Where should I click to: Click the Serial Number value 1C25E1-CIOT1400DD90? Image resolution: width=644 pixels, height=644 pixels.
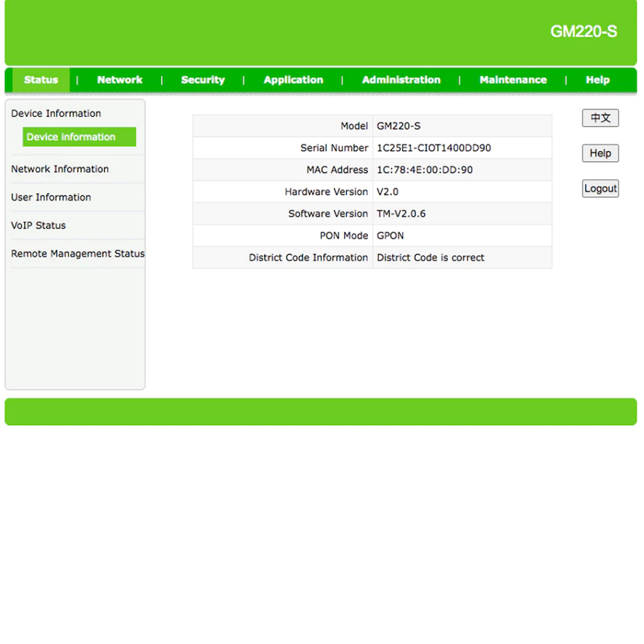[x=433, y=148]
